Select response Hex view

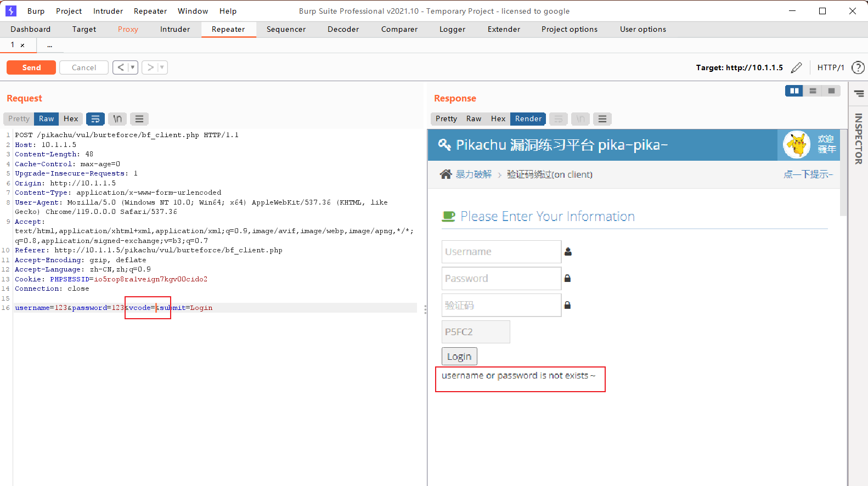[498, 118]
